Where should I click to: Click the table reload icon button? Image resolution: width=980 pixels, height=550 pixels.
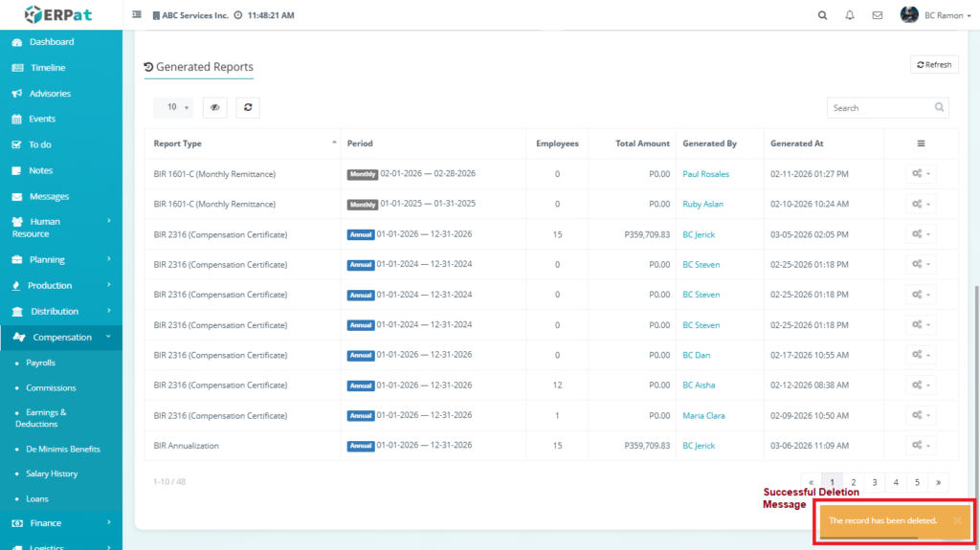click(x=248, y=108)
